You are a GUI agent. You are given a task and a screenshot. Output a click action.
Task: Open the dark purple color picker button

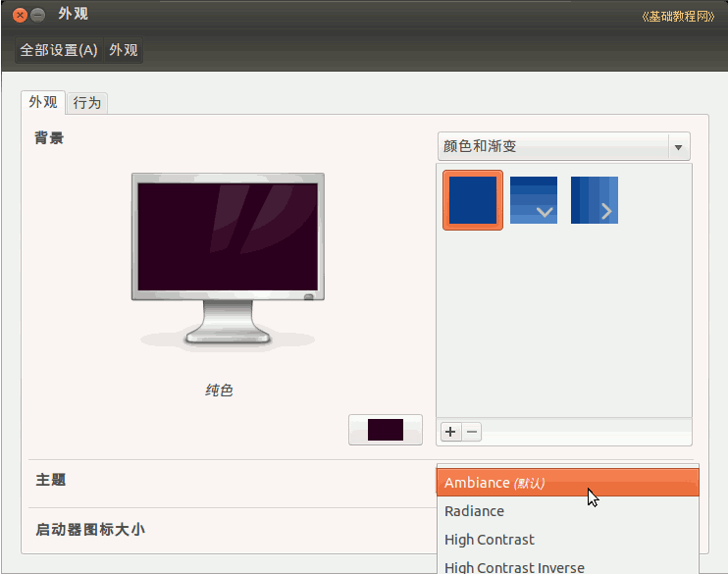click(x=386, y=430)
